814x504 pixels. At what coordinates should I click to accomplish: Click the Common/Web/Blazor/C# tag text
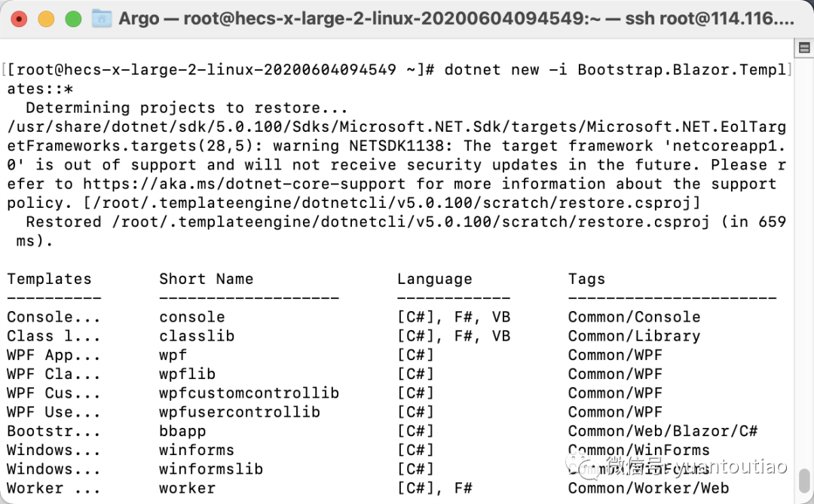663,431
